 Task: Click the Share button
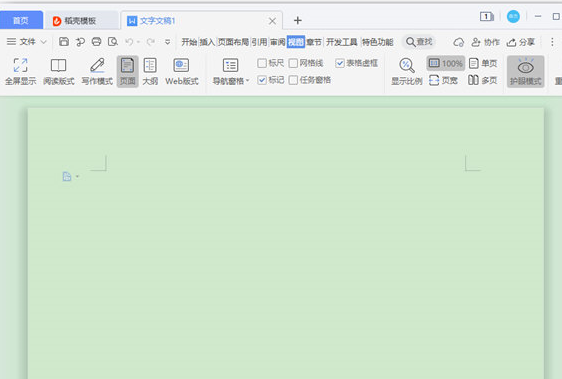521,42
